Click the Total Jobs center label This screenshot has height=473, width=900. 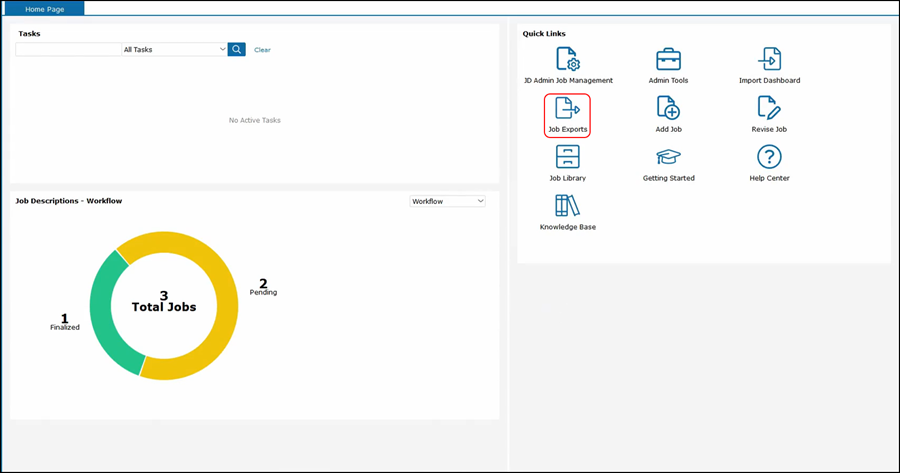pos(164,307)
